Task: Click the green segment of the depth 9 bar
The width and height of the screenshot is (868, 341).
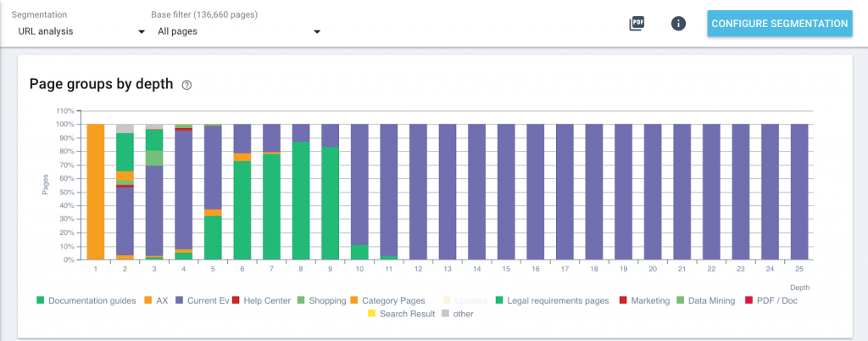Action: click(330, 204)
